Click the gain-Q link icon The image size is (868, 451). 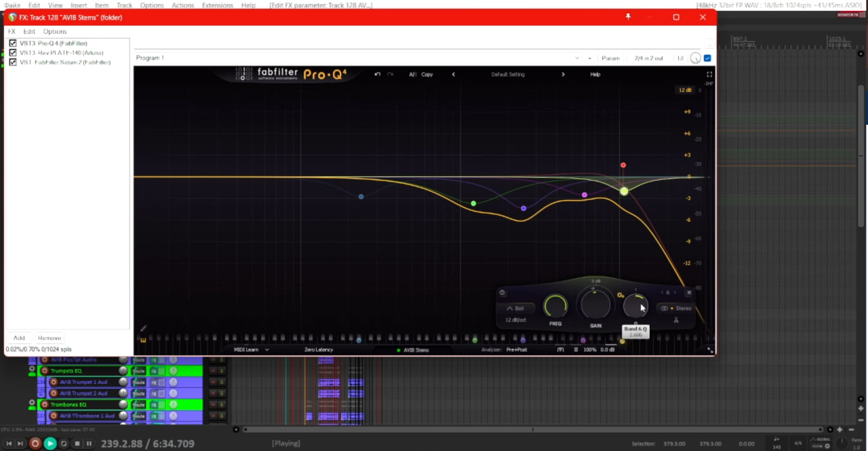click(620, 295)
